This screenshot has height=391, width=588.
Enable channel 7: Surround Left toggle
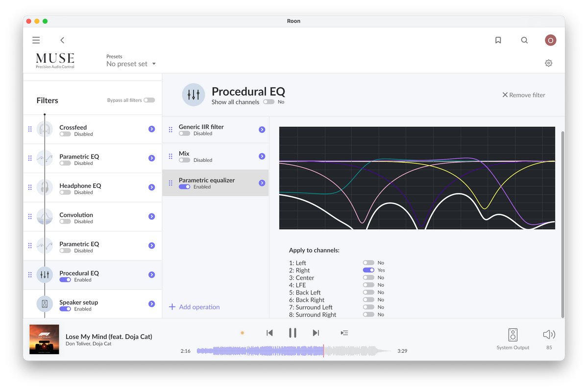tap(368, 307)
